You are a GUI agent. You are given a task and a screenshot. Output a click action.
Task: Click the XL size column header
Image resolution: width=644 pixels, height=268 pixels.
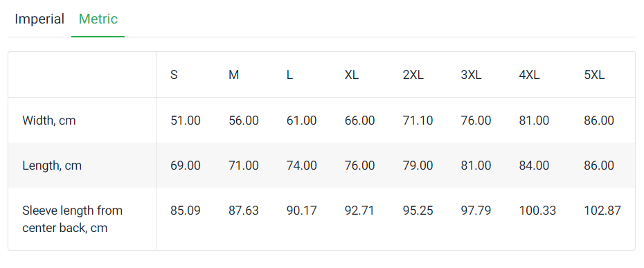(x=352, y=75)
